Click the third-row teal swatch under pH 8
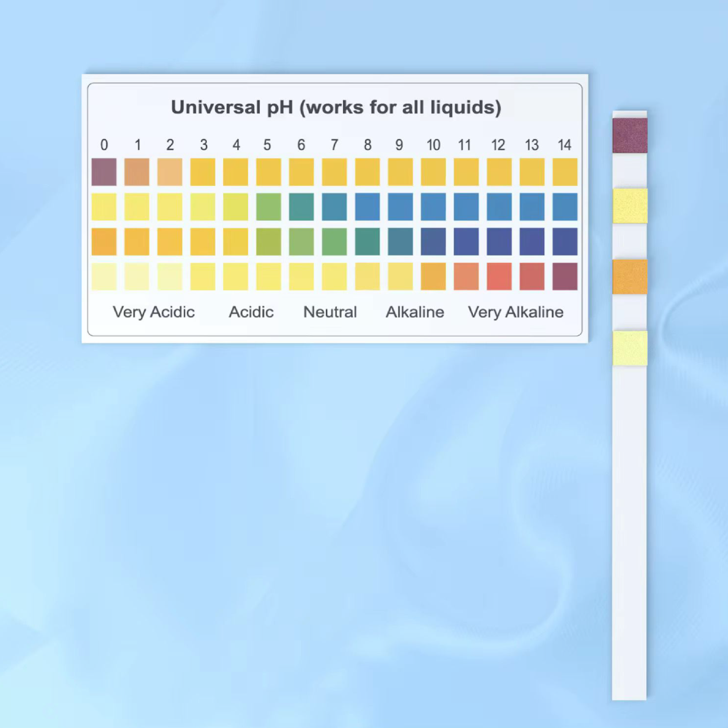 click(367, 242)
